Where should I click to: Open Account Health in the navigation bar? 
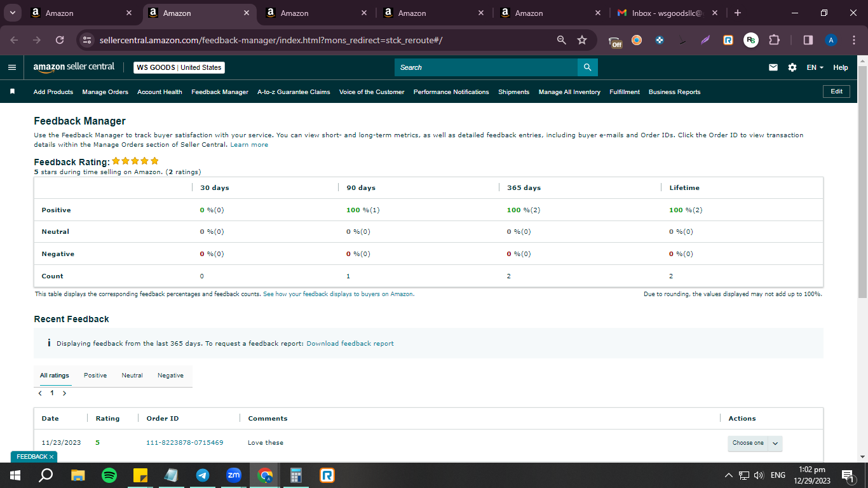pos(159,92)
